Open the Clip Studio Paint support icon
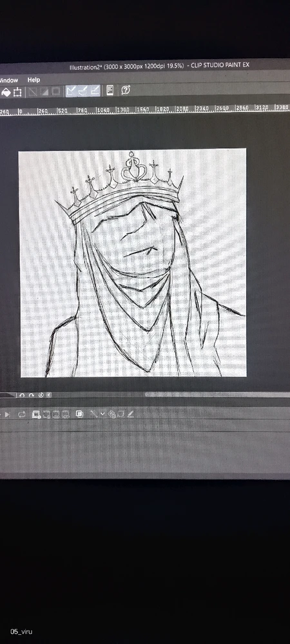Image resolution: width=290 pixels, height=644 pixels. pyautogui.click(x=126, y=90)
